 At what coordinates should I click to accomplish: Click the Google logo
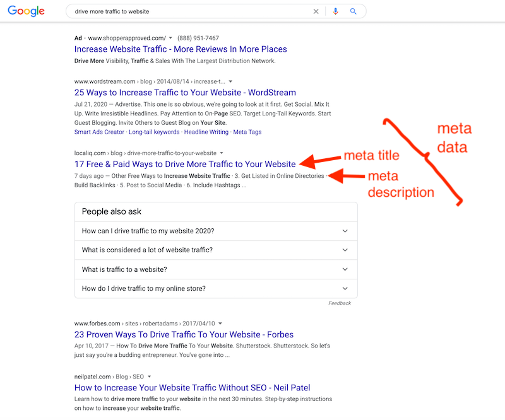point(27,11)
